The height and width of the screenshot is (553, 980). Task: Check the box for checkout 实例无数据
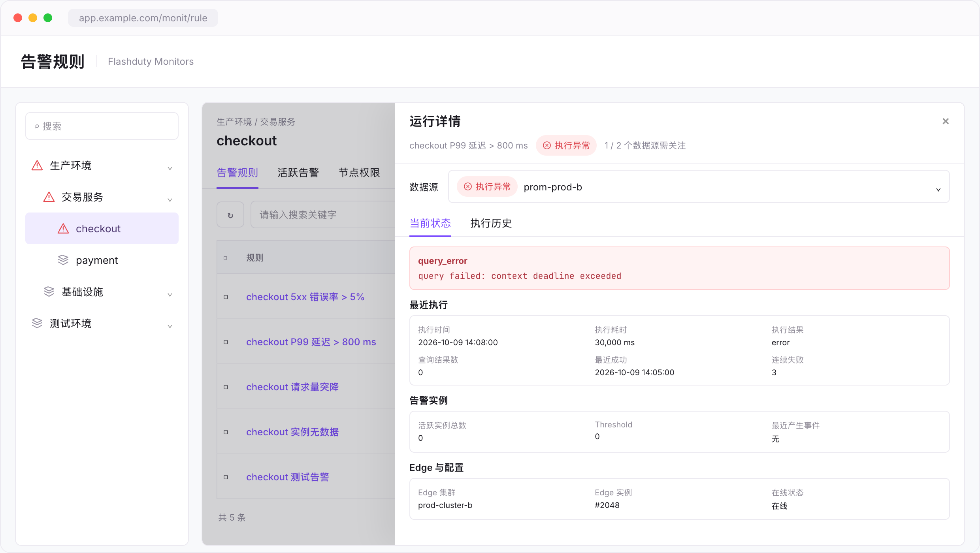click(226, 432)
